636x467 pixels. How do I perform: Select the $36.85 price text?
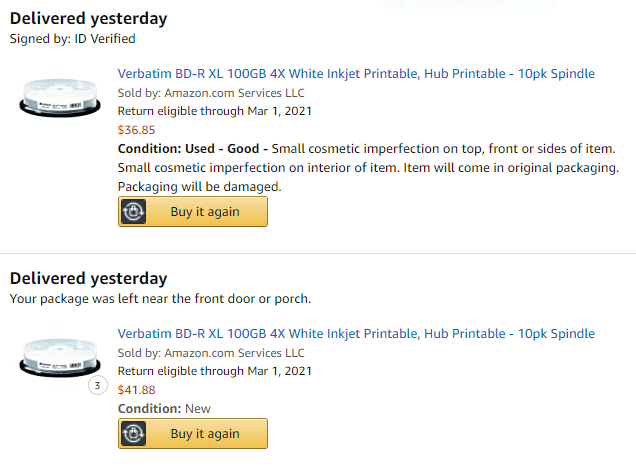coord(136,130)
